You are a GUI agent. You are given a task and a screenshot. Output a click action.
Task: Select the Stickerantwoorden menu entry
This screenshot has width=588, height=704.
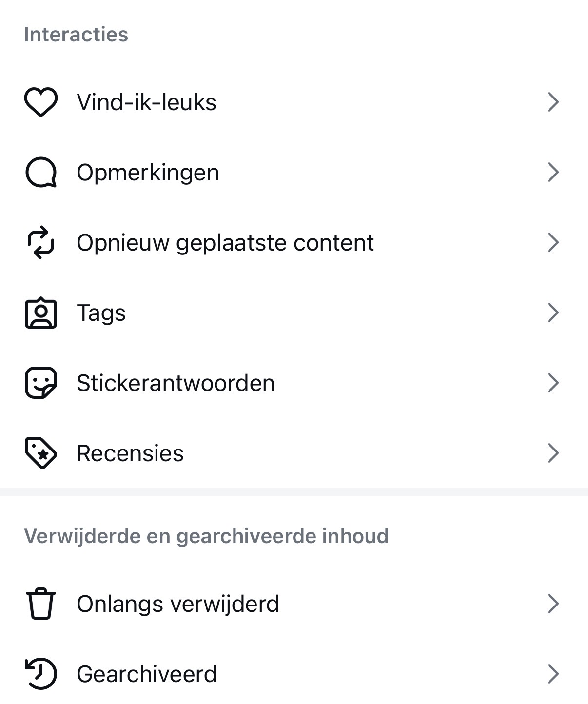176,383
